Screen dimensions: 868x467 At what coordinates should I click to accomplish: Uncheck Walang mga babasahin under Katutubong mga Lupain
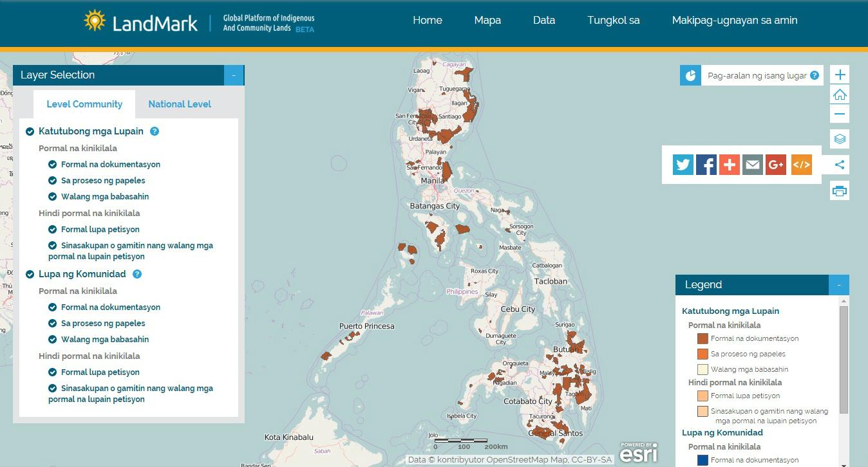52,196
